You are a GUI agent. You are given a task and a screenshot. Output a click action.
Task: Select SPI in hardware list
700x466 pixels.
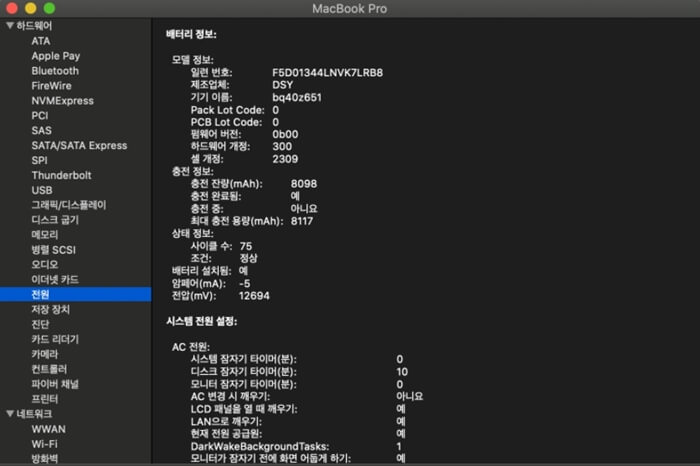[39, 160]
